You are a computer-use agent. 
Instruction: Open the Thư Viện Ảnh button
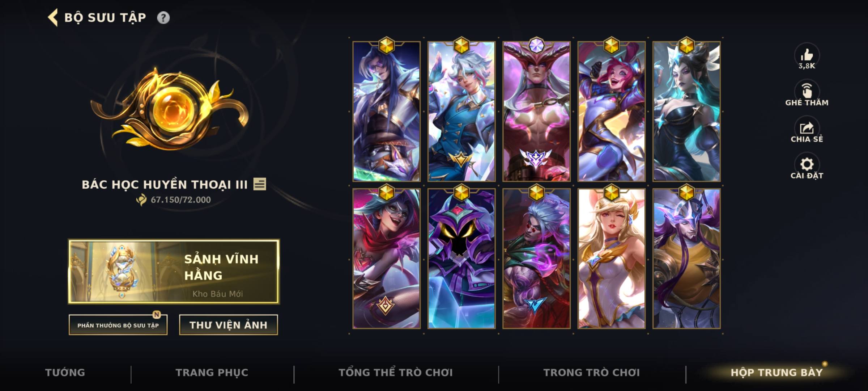(229, 325)
